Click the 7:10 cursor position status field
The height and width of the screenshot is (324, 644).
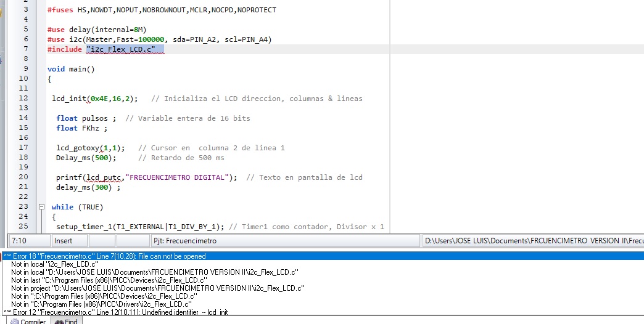(29, 241)
